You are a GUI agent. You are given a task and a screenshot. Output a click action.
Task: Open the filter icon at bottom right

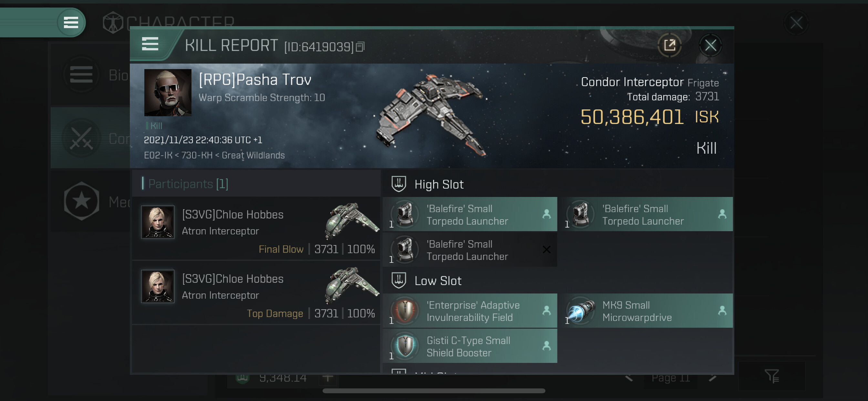click(771, 376)
